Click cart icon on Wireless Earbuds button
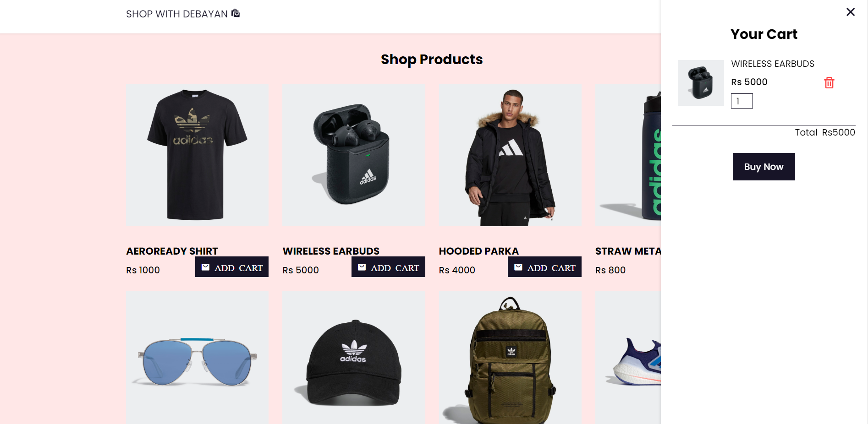Image resolution: width=868 pixels, height=424 pixels. coord(362,267)
